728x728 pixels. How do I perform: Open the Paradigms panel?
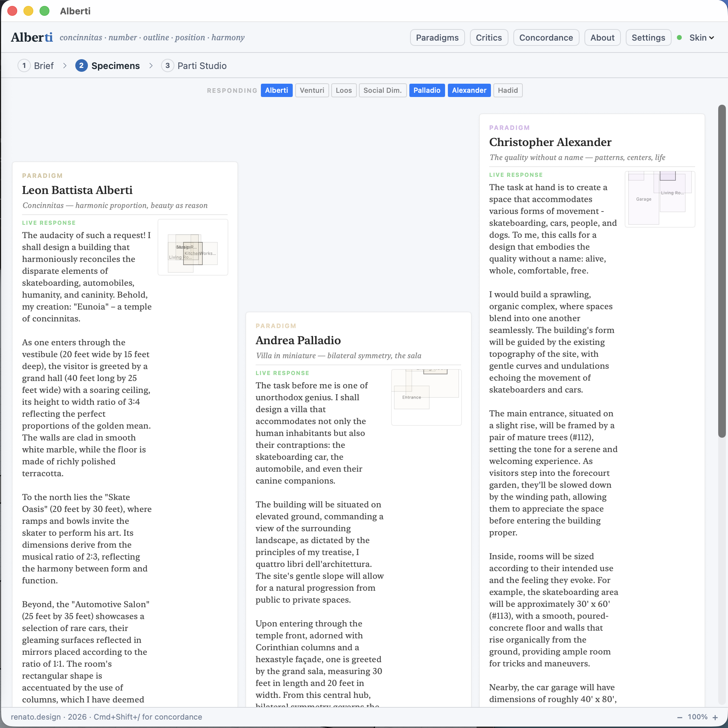tap(437, 37)
